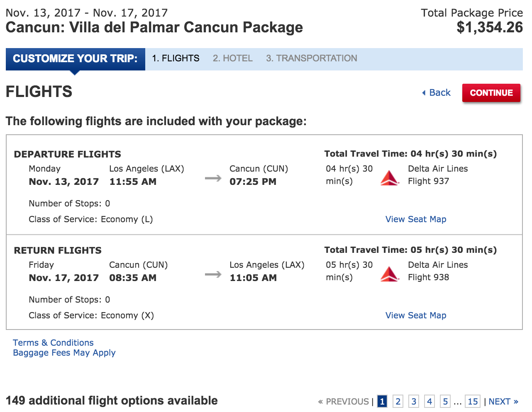Open the Terms & Conditions link
This screenshot has width=532, height=412.
[53, 342]
